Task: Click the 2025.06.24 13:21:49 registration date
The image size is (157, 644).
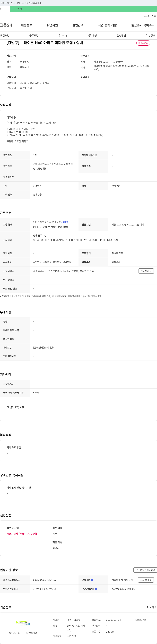Action: [x=45, y=580]
